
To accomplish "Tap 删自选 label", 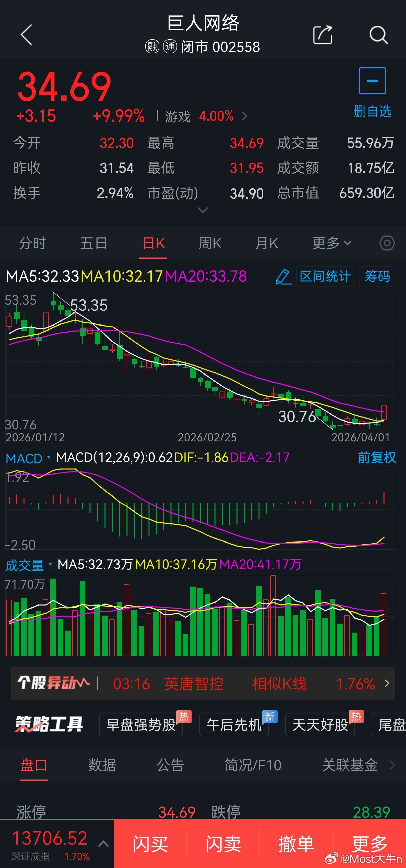I will click(372, 111).
